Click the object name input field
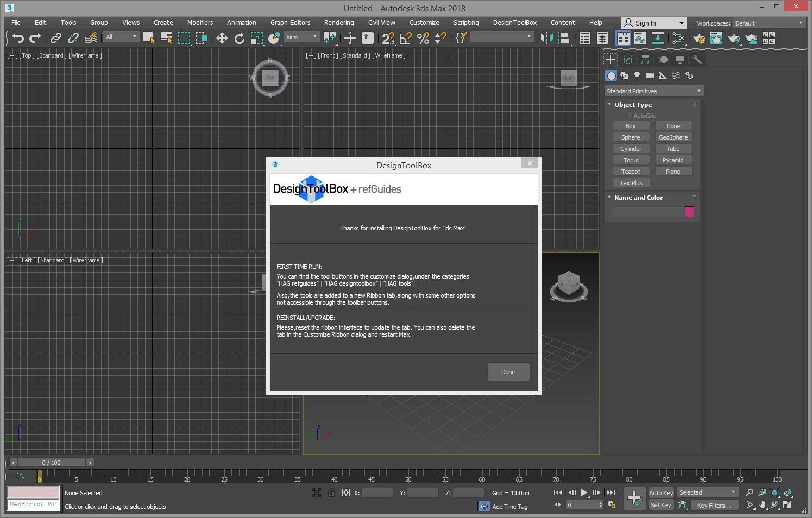Screen dimensions: 812x518 pos(647,212)
